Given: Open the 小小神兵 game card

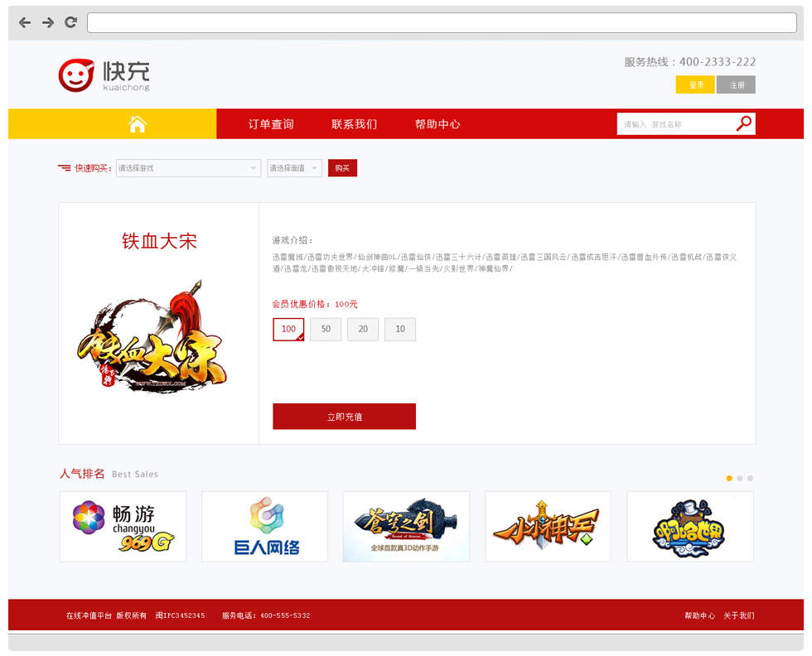Looking at the screenshot, I should 548,527.
